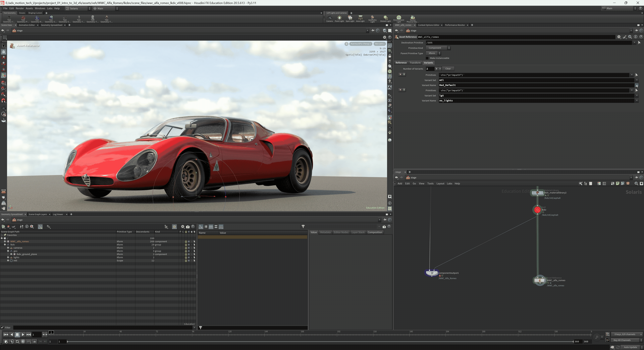
Task: Open the Key All Channels menu
Action: [626, 340]
